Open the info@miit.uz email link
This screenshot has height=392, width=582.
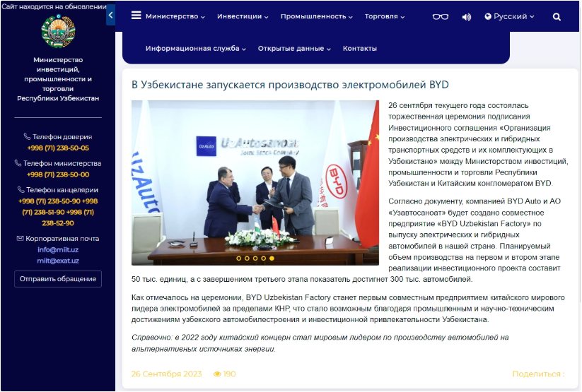58,249
